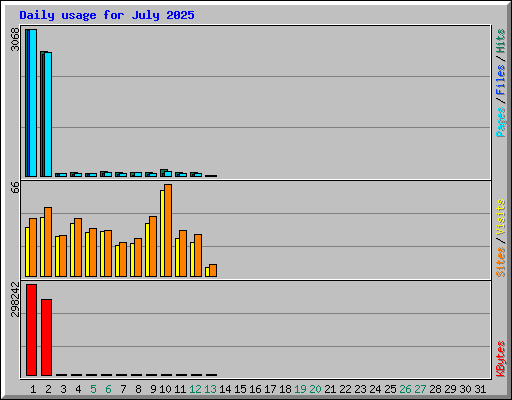Click day label 22 on x-axis
The width and height of the screenshot is (512, 400).
coord(345,389)
